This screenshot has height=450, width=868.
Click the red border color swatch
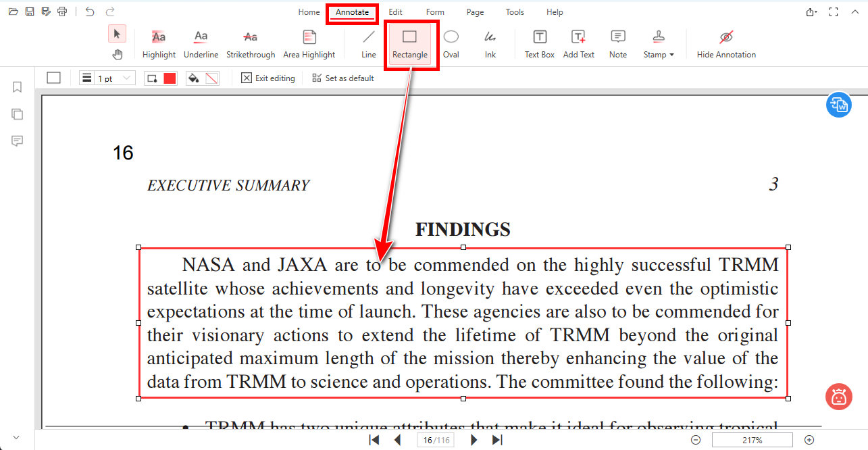pos(170,78)
